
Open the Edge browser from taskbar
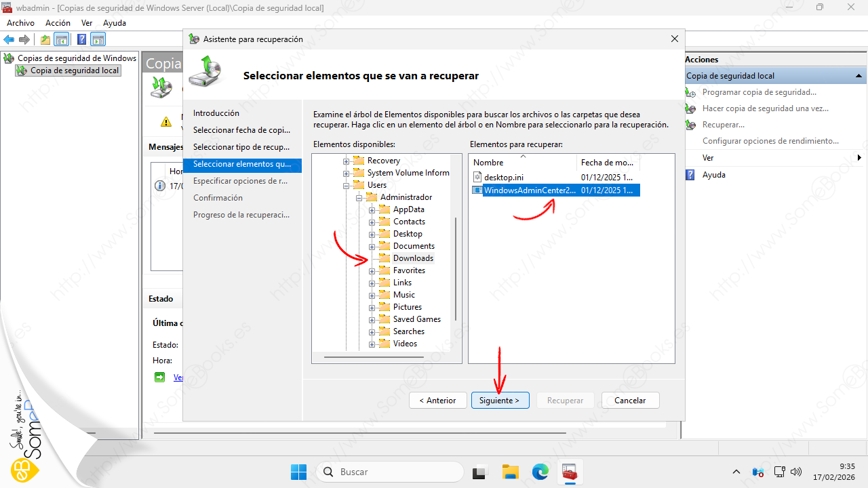540,472
